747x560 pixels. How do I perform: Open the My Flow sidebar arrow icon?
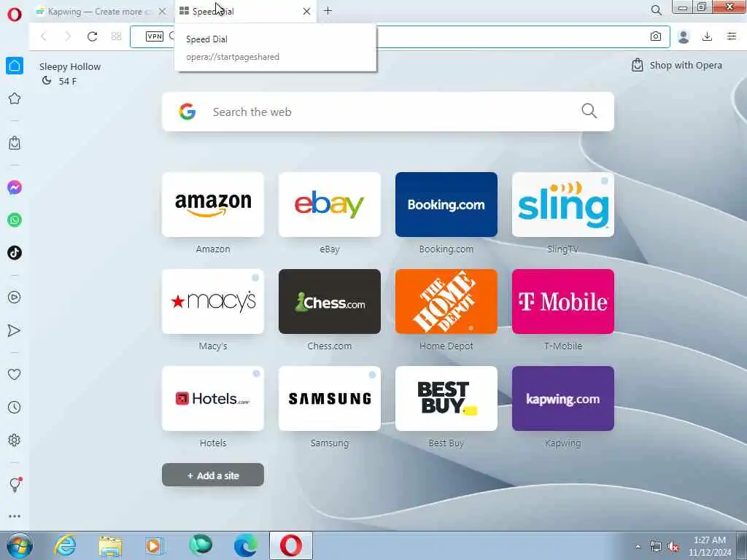click(x=15, y=330)
